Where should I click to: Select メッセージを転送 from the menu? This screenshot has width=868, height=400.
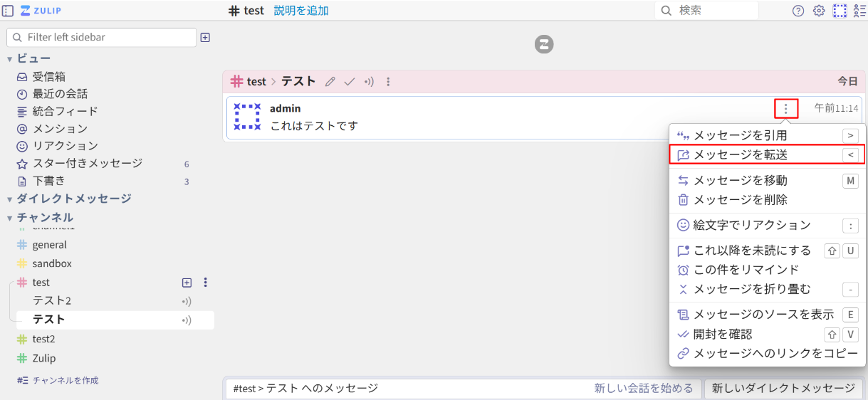tap(741, 154)
